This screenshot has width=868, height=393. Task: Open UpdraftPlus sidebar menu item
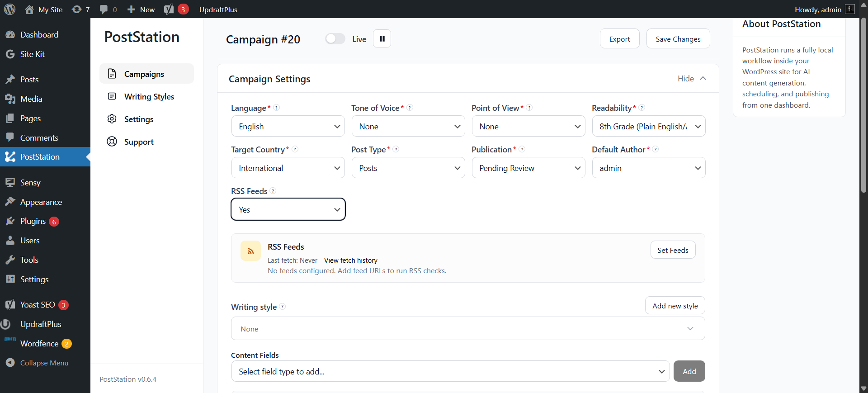[x=45, y=324]
